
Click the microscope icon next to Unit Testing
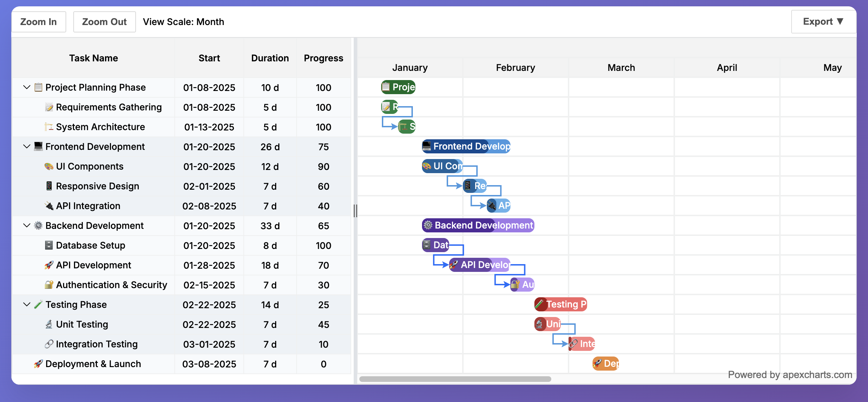(x=49, y=324)
